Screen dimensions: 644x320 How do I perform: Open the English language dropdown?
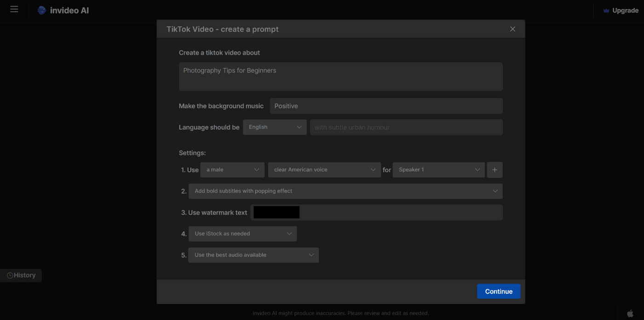point(275,127)
